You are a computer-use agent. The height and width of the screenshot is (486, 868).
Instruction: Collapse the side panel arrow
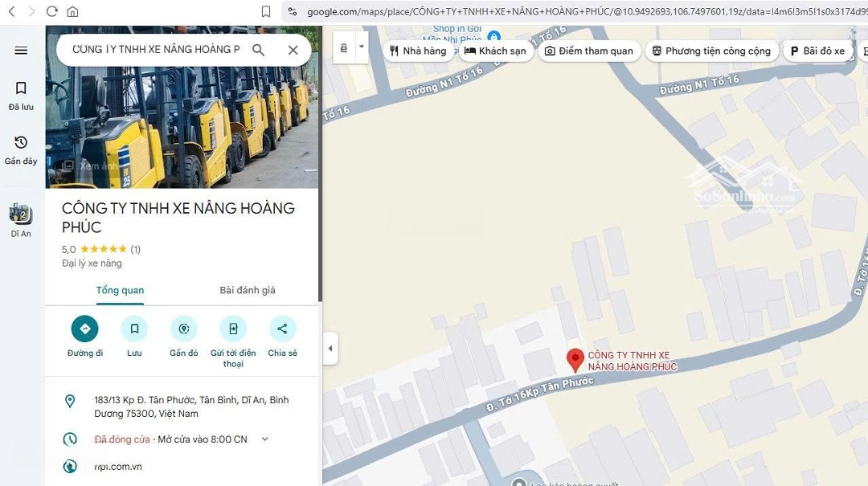[x=330, y=349]
